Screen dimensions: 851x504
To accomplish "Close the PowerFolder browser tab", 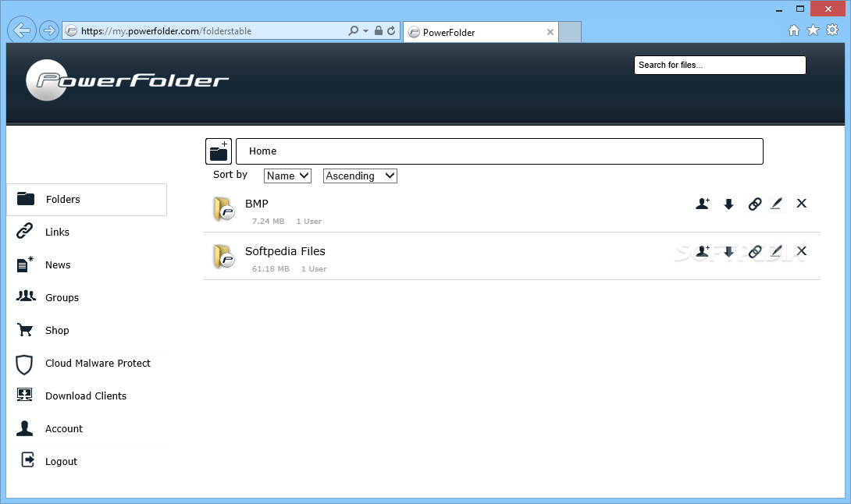I will tap(550, 32).
